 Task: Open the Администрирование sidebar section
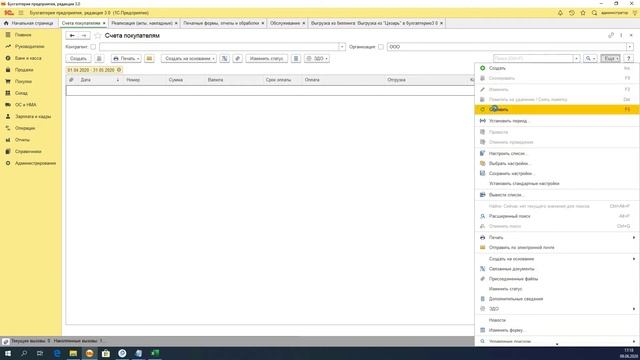tap(35, 163)
